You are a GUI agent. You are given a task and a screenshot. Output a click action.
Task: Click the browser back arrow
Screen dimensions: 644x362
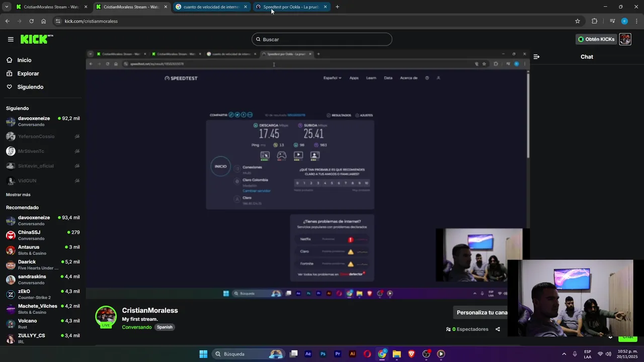click(7, 21)
